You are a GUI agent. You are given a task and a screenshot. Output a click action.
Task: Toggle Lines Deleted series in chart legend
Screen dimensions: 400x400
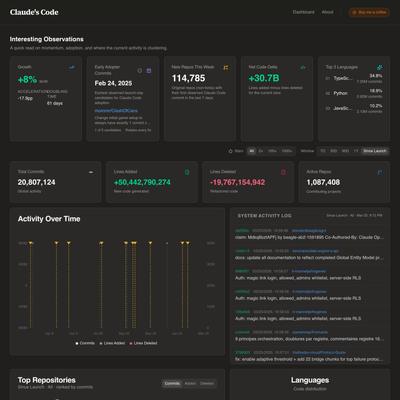tap(143, 343)
